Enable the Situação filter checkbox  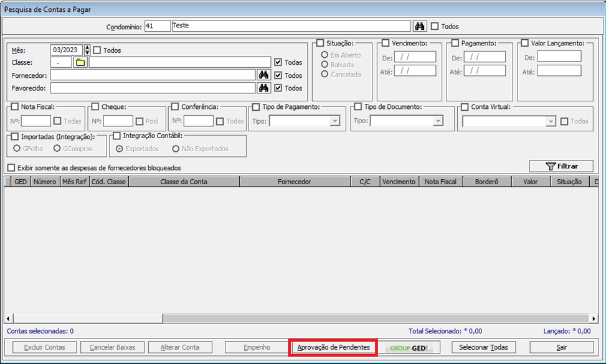[x=320, y=43]
